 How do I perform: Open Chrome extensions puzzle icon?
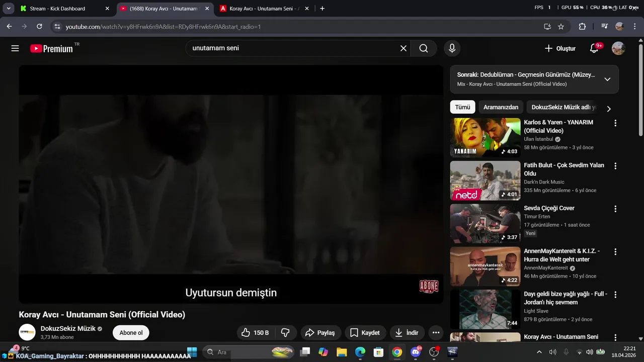582,27
